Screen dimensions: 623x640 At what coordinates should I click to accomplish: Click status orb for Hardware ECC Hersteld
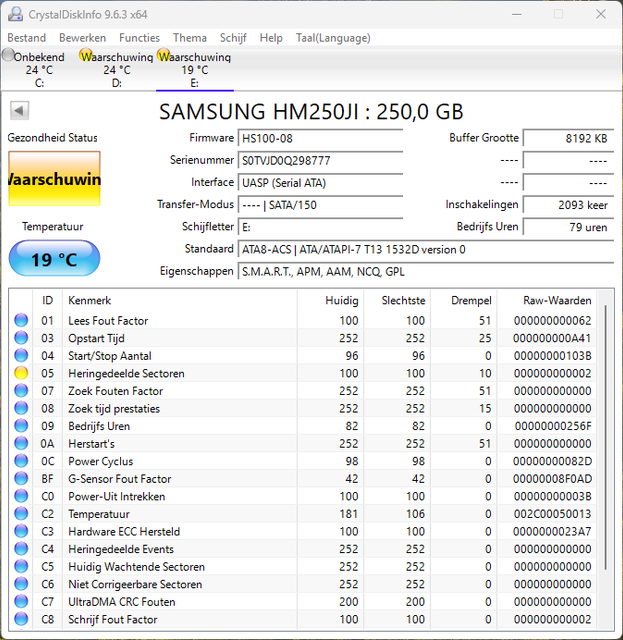tap(21, 531)
